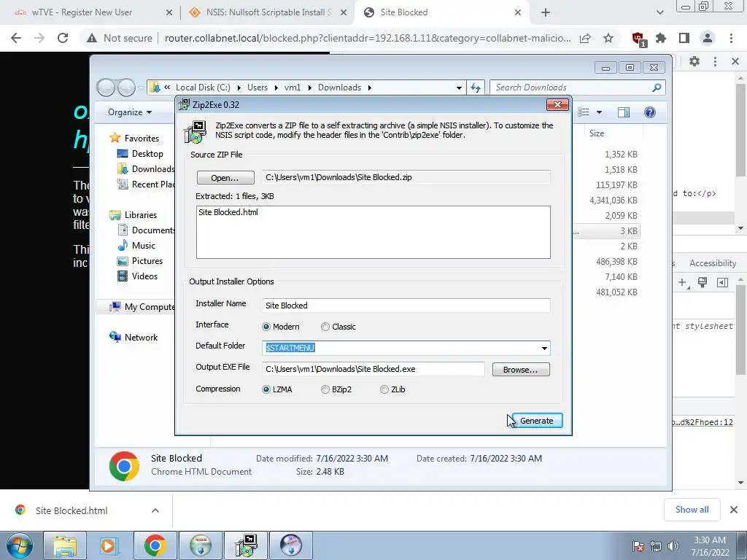Choose ZLib compression option

point(384,389)
